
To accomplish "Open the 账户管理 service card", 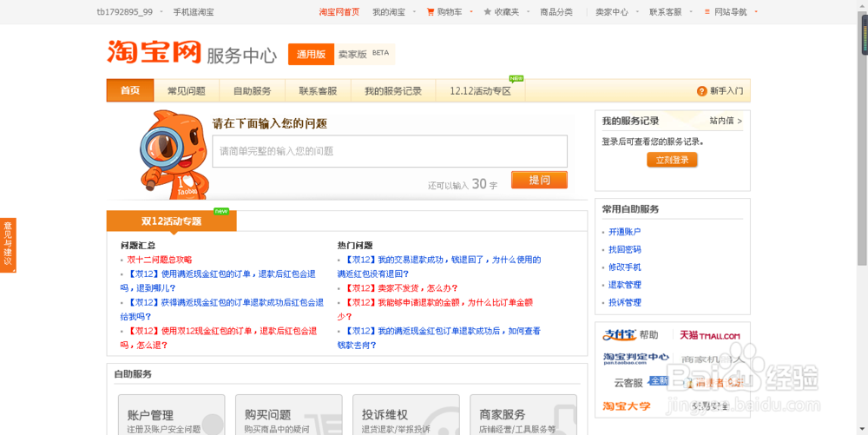I will pos(172,415).
